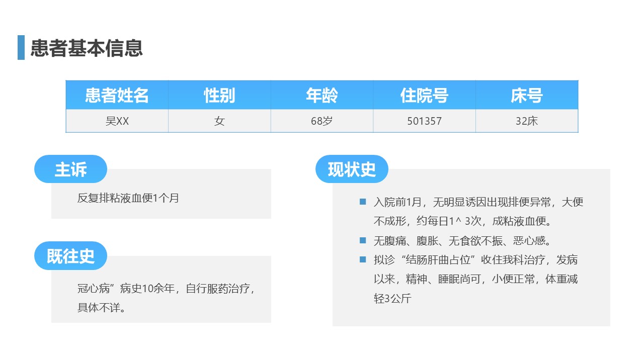This screenshot has width=644, height=362.
Task: Click the line 不成形，约每日1^ 3次
Action: coord(463,221)
